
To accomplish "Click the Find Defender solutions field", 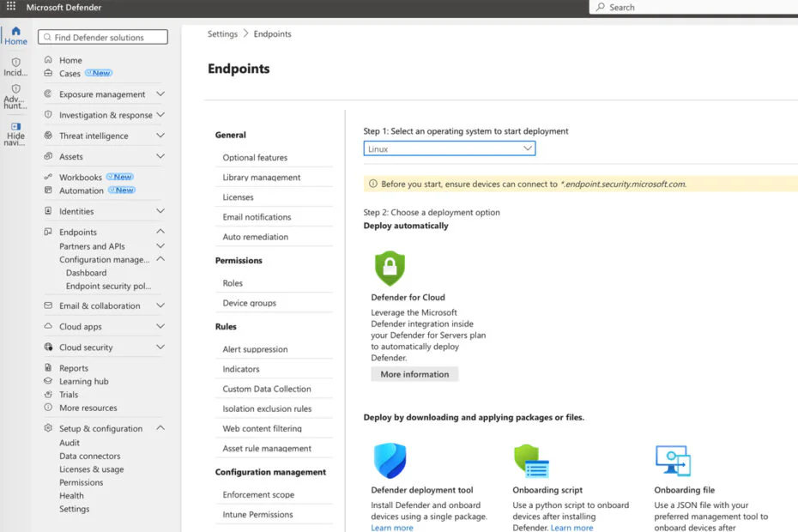I will tap(103, 37).
